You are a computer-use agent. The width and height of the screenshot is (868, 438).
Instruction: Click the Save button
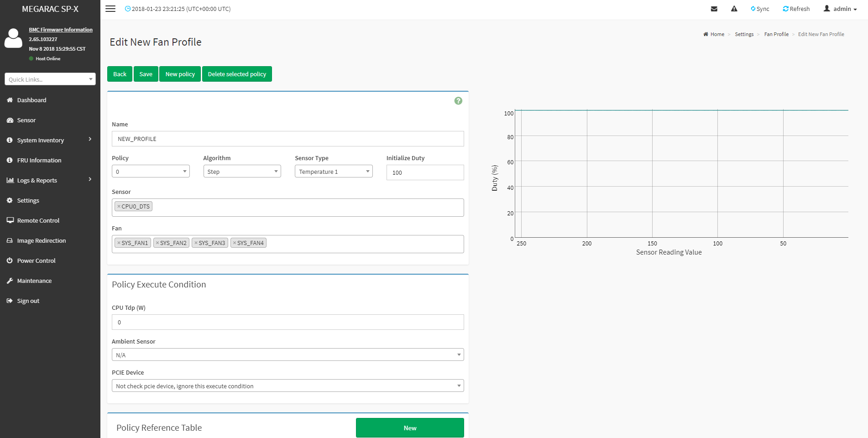[x=146, y=74]
